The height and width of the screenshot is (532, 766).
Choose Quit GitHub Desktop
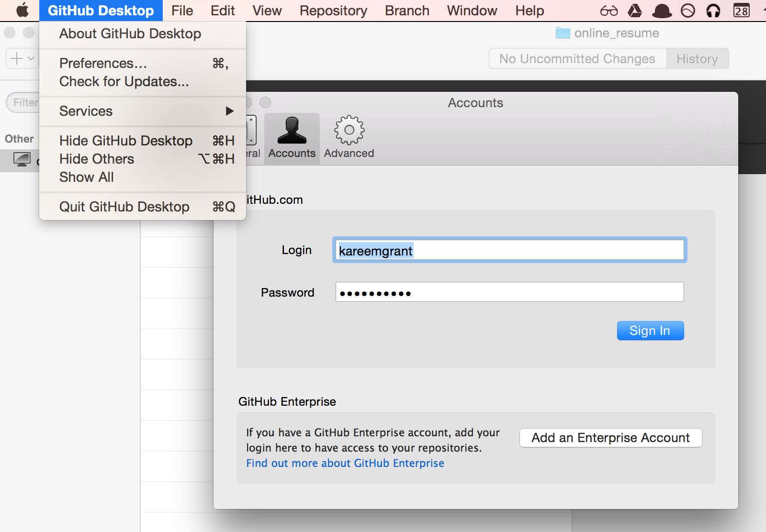(x=143, y=207)
